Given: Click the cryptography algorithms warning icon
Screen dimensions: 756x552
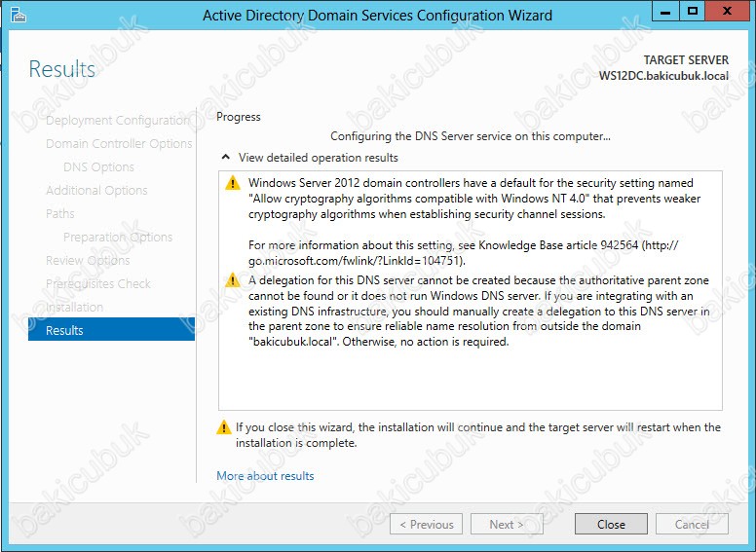Looking at the screenshot, I should [x=233, y=183].
